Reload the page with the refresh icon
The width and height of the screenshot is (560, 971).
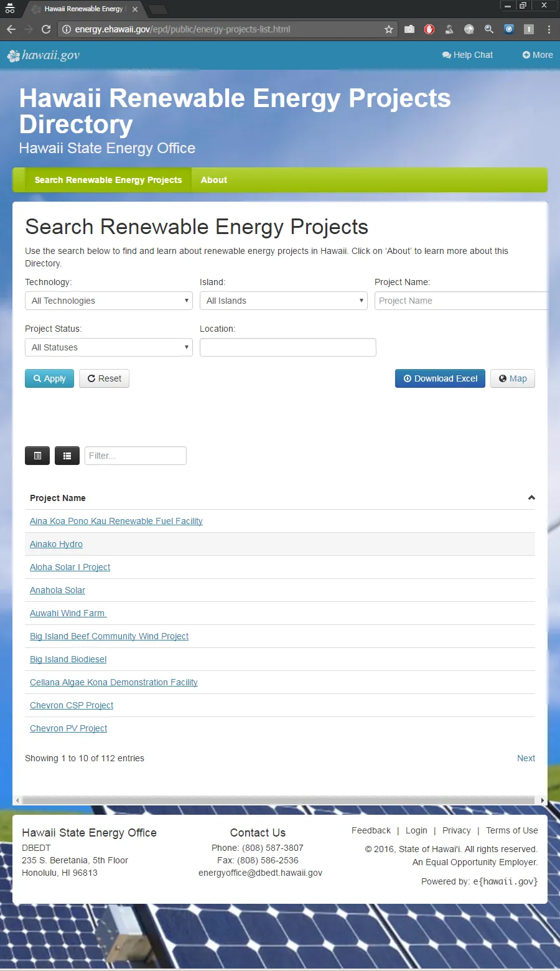46,29
